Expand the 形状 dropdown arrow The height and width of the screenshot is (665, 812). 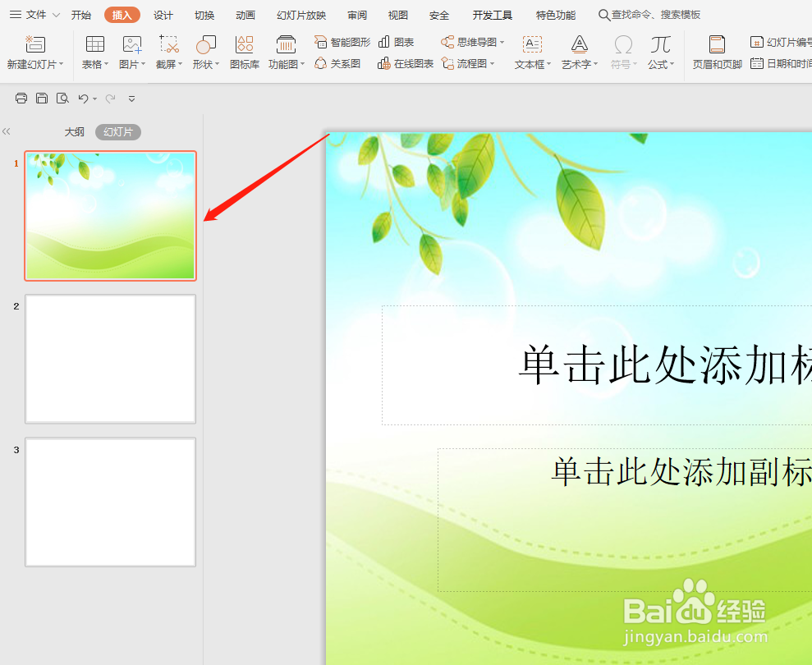(217, 64)
